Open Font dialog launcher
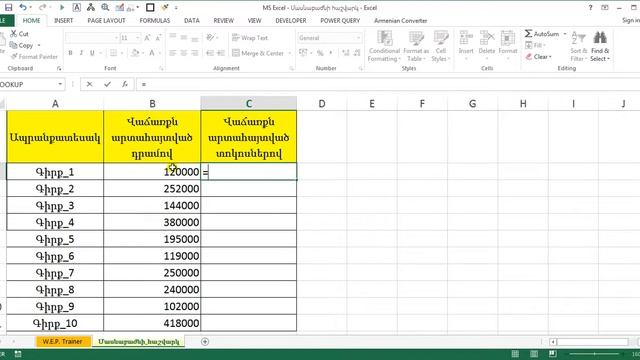Image resolution: width=640 pixels, height=360 pixels. pos(161,69)
